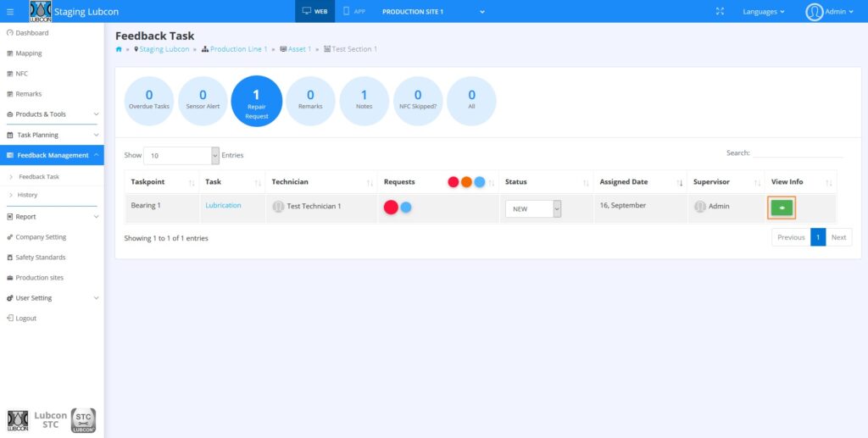The height and width of the screenshot is (438, 868).
Task: Expand the Report menu
Action: (x=52, y=217)
